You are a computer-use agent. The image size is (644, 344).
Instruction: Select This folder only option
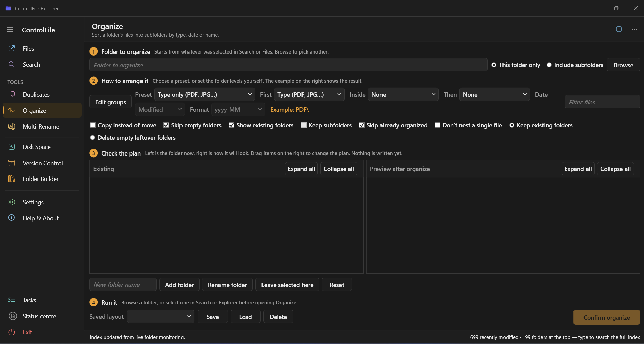pos(516,65)
